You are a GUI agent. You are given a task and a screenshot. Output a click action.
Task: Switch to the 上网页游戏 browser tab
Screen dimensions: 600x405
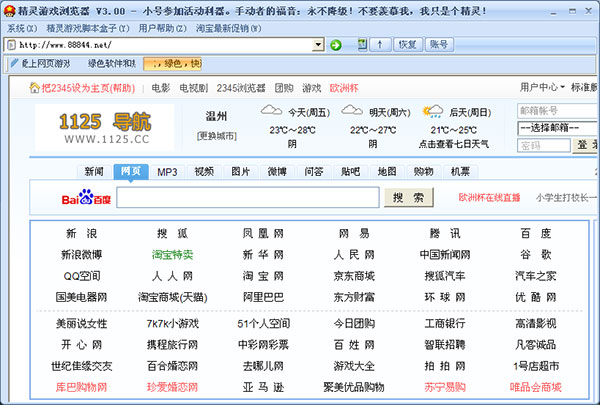tap(46, 63)
